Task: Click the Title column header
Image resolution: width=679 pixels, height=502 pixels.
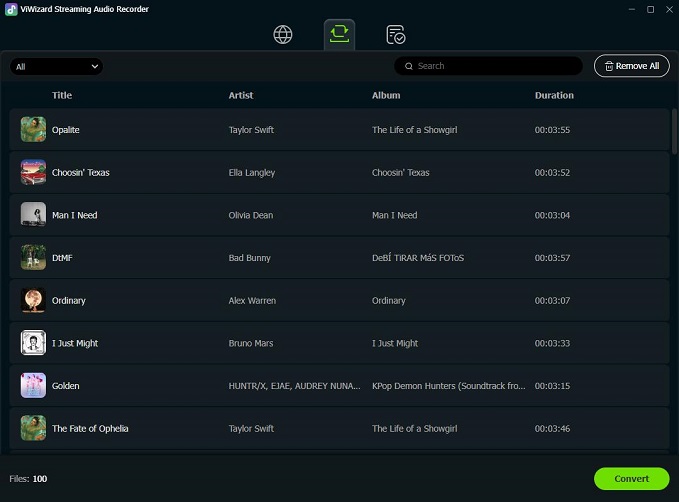Action: [x=62, y=95]
